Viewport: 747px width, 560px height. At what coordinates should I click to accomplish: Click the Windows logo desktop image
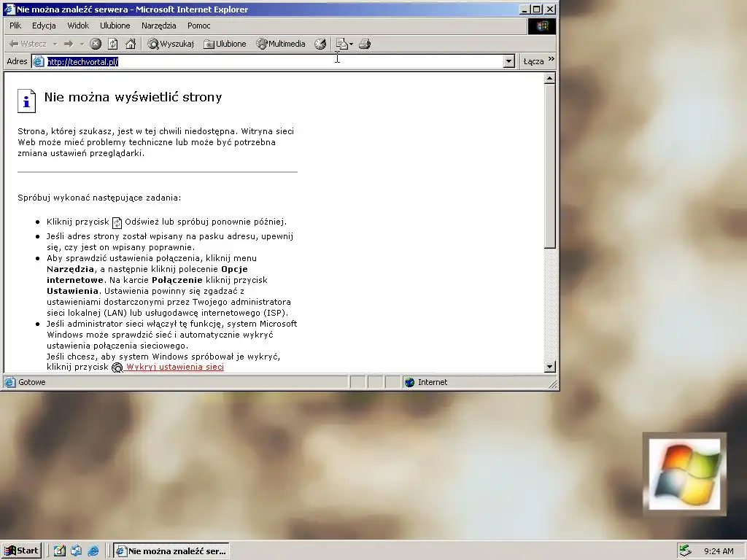pyautogui.click(x=684, y=474)
